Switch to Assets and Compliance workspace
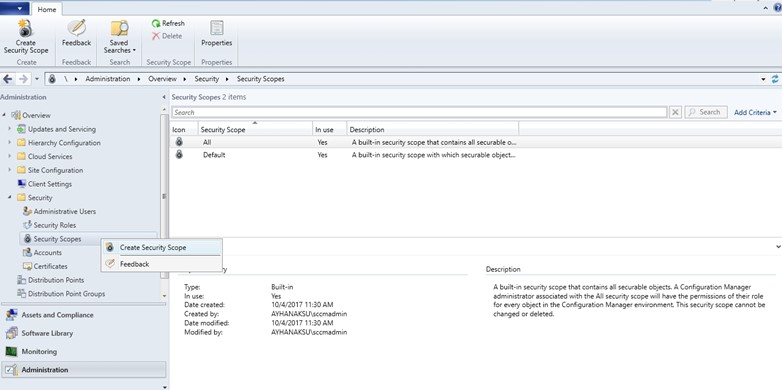This screenshot has height=390, width=782. click(84, 315)
